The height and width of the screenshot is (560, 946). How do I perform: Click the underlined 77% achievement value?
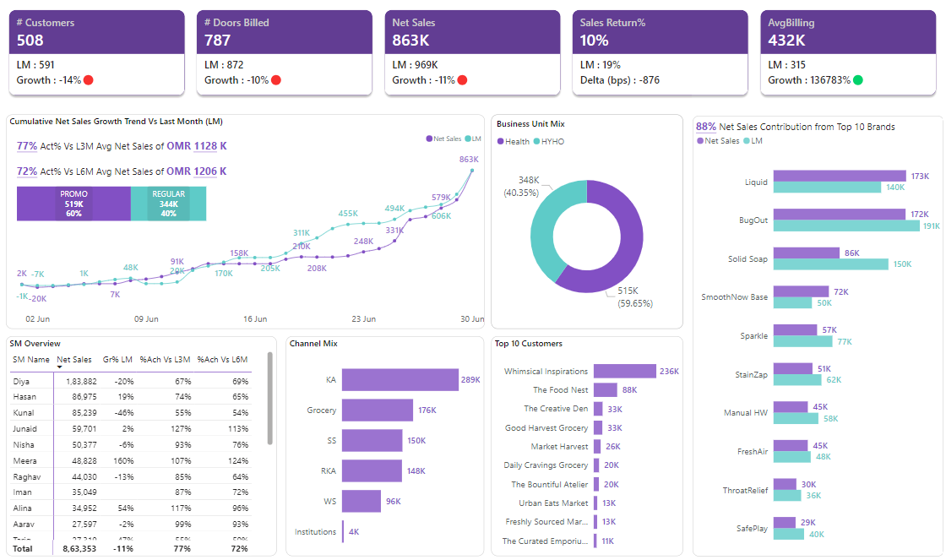(x=27, y=146)
